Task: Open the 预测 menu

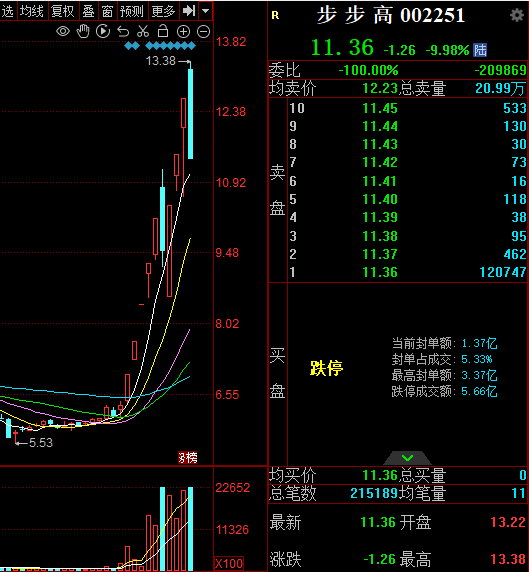Action: click(x=132, y=11)
